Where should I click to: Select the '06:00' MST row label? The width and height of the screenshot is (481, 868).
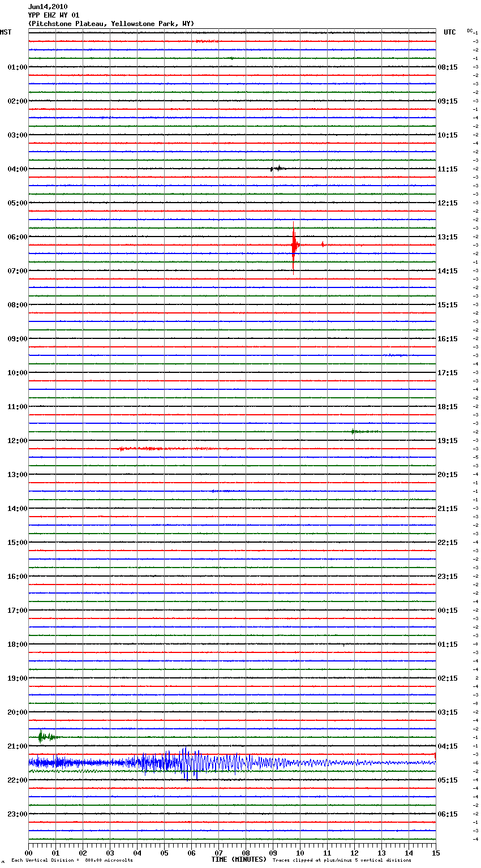pos(18,237)
